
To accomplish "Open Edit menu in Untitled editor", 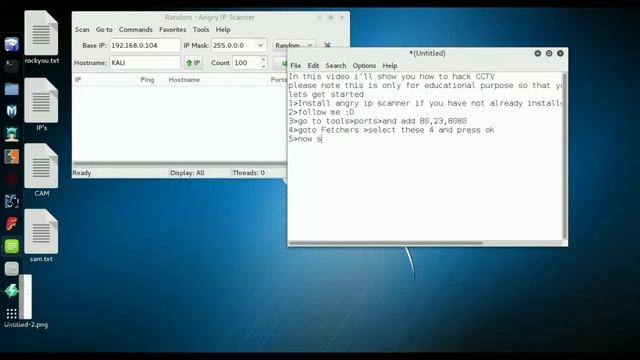I will [313, 66].
